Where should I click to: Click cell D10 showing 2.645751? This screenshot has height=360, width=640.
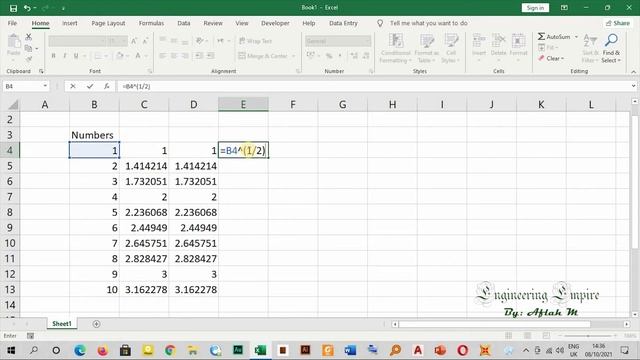pyautogui.click(x=194, y=243)
